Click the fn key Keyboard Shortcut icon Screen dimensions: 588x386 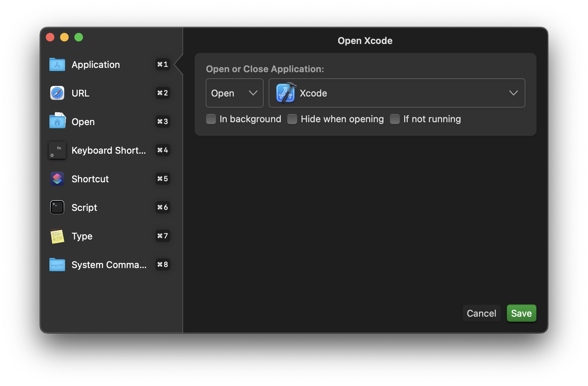[57, 150]
